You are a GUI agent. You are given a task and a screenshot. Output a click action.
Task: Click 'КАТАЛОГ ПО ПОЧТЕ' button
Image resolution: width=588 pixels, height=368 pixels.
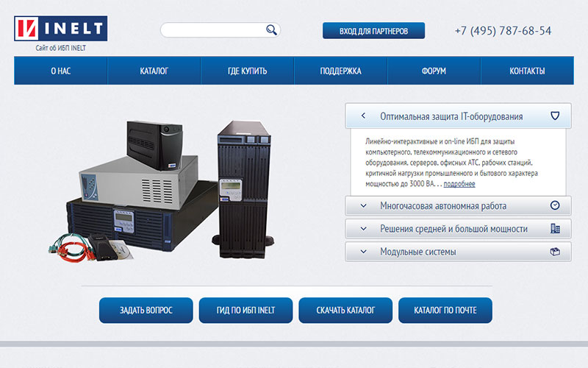tap(445, 310)
